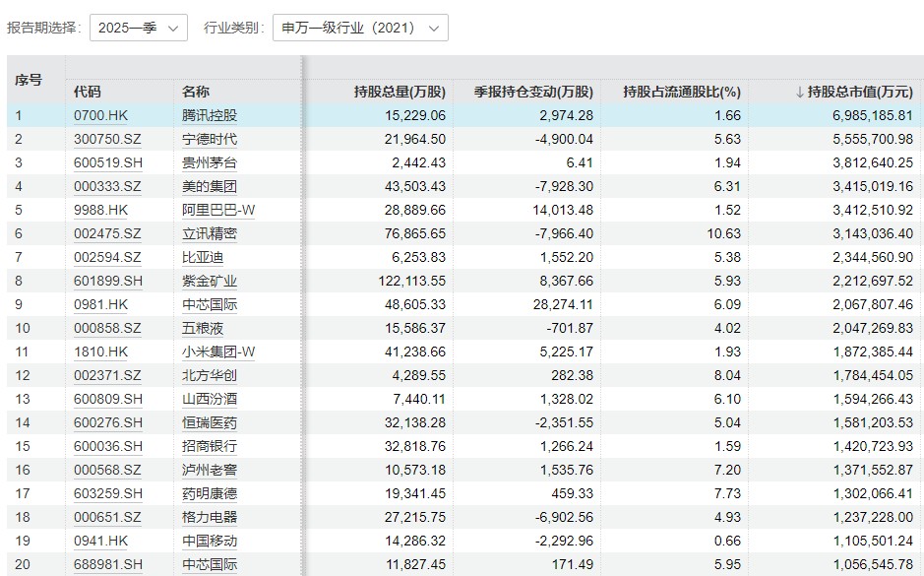Click the 持股占流通股比(%) column header

pyautogui.click(x=682, y=92)
